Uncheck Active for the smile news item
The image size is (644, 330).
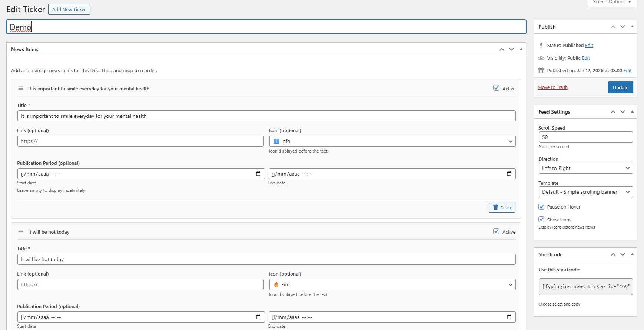coord(496,88)
